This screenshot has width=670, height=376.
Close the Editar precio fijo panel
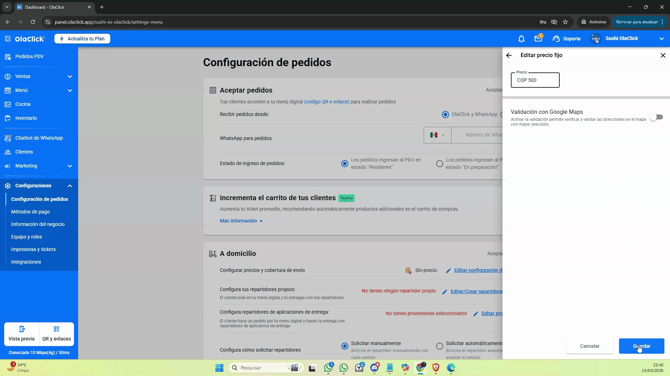pyautogui.click(x=663, y=55)
